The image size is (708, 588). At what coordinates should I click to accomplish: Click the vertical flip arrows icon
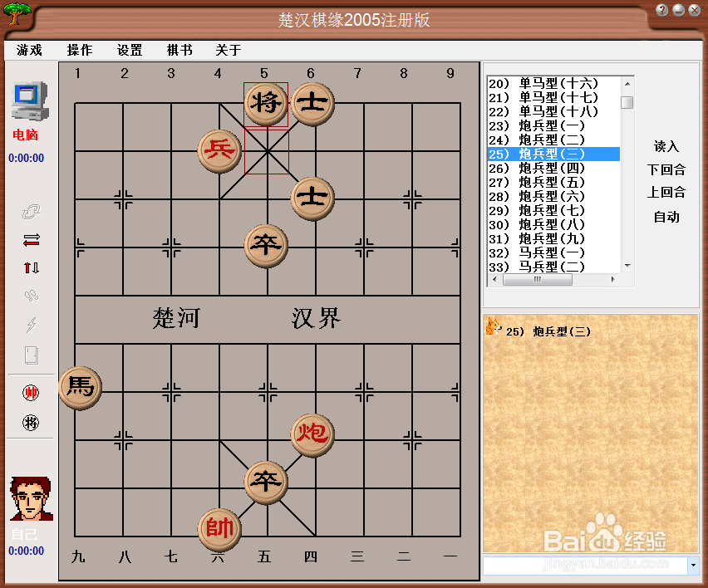[x=31, y=268]
